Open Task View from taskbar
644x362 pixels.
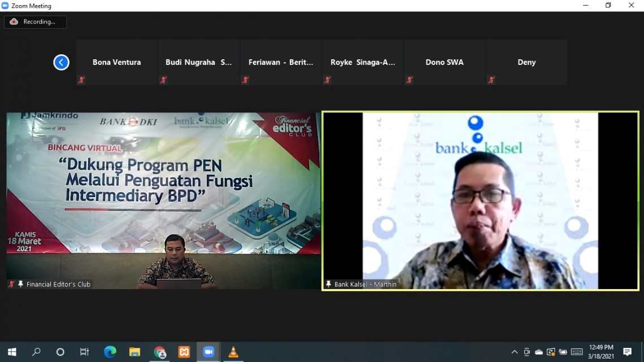[84, 352]
